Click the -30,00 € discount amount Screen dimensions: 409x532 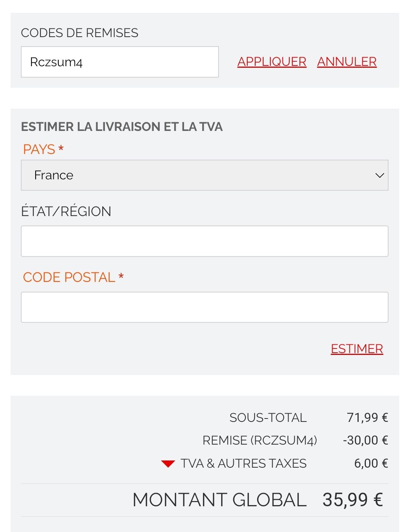point(365,440)
